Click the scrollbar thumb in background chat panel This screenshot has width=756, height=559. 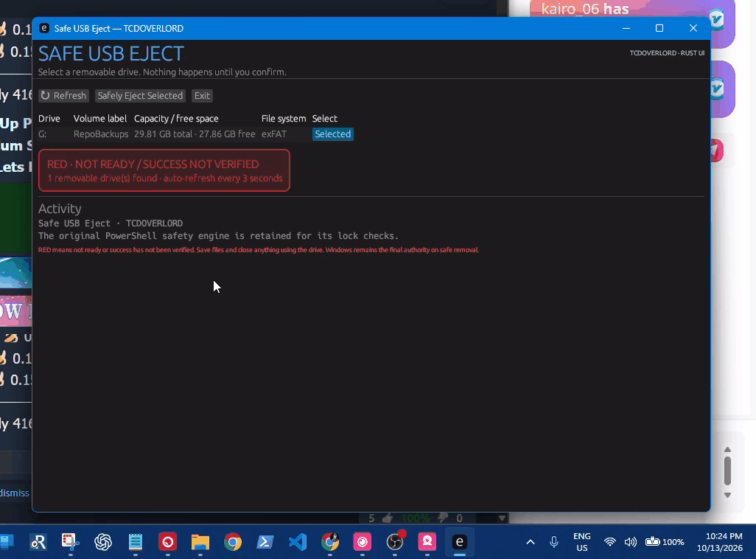(x=727, y=471)
